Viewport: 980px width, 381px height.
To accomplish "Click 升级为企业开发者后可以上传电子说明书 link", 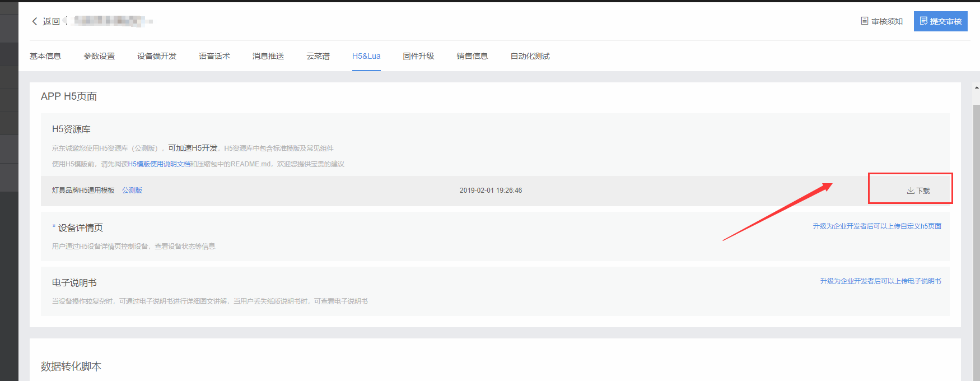I will click(880, 281).
